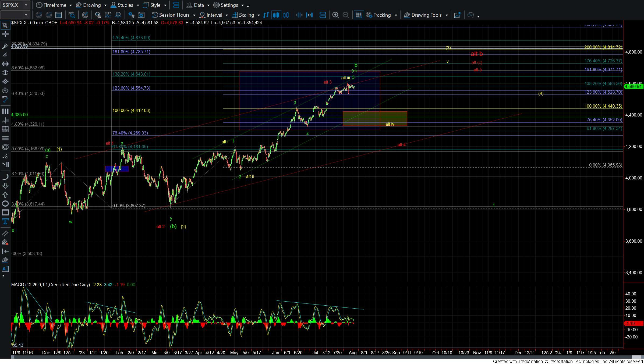
Task: Select the vertical lines drawing tool
Action: [x=5, y=111]
